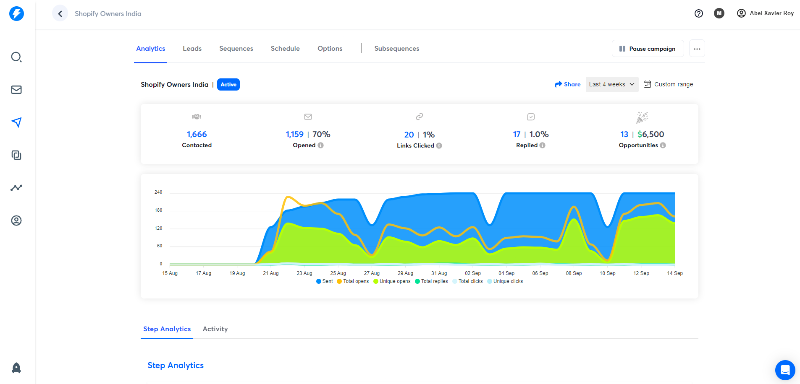Toggle Unique clicks series in legend
This screenshot has width=800, height=384.
click(x=506, y=281)
